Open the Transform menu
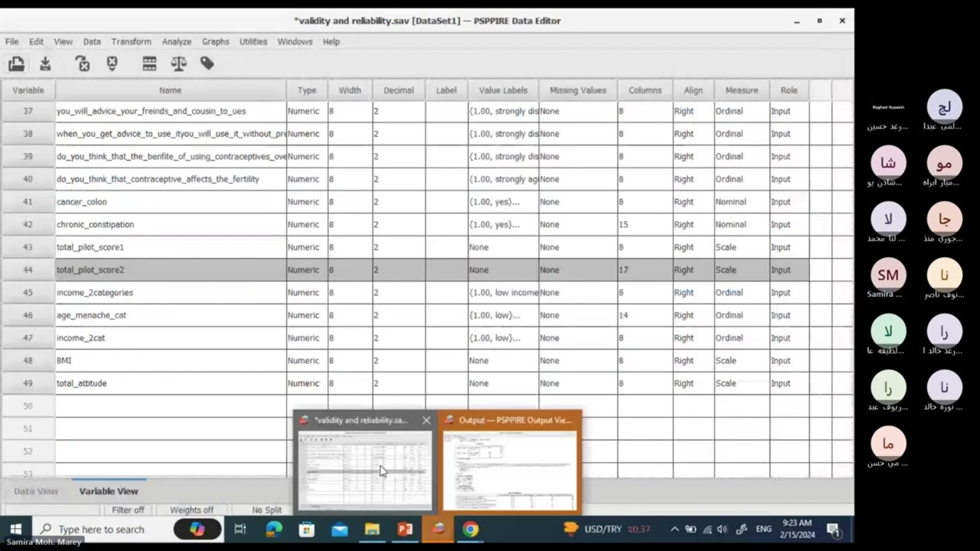 [131, 41]
